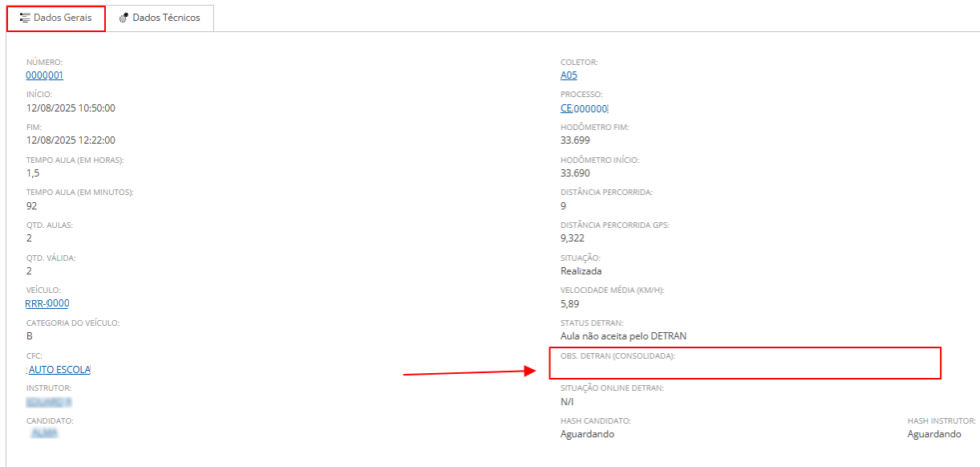The width and height of the screenshot is (980, 467).
Task: Open the vehicle RRR-0000 link
Action: pyautogui.click(x=47, y=303)
